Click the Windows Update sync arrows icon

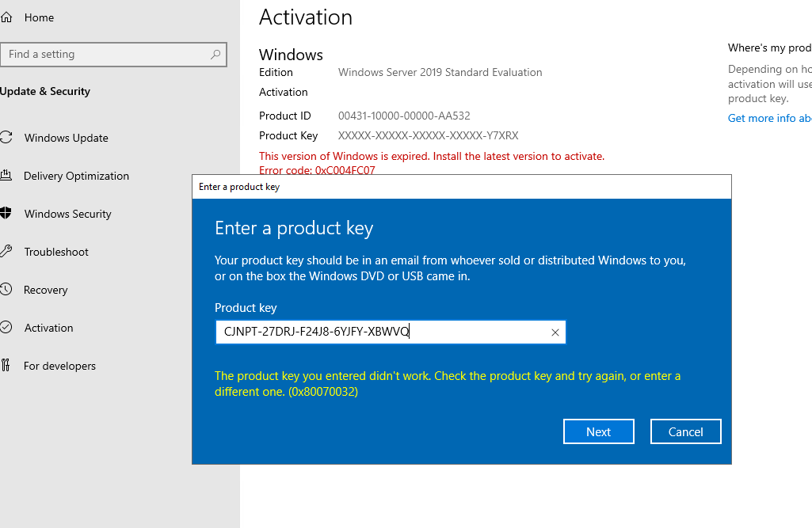[6, 138]
